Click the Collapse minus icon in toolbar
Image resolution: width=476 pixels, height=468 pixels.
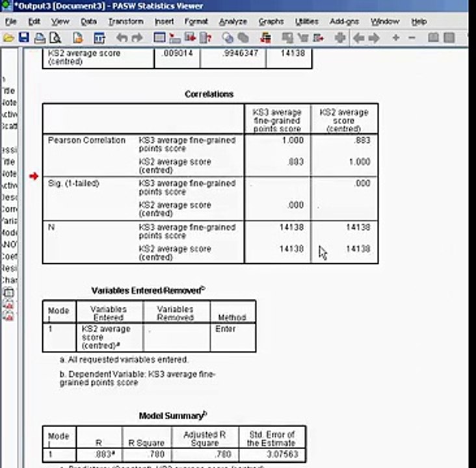click(x=412, y=38)
